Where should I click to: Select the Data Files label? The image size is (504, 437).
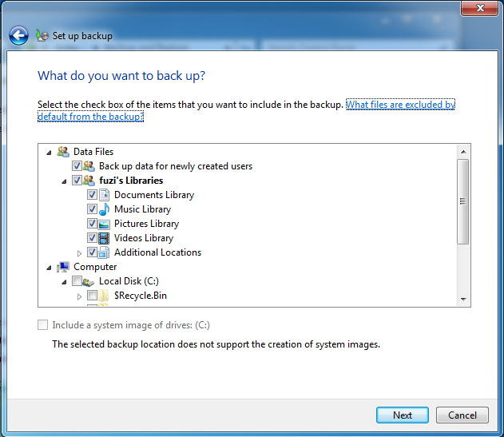point(93,152)
